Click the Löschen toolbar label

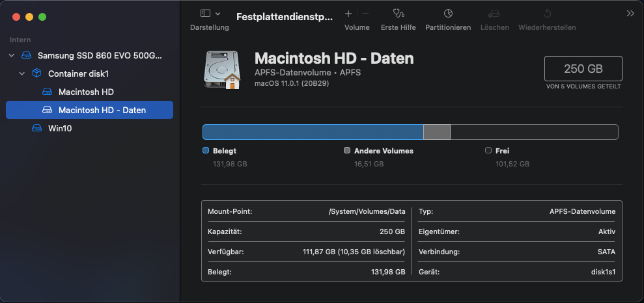[494, 27]
